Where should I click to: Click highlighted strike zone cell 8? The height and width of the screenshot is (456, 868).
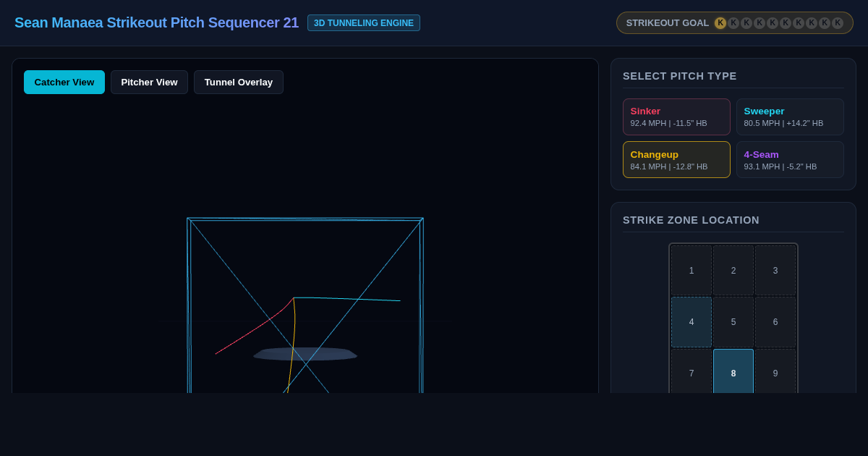(x=733, y=371)
